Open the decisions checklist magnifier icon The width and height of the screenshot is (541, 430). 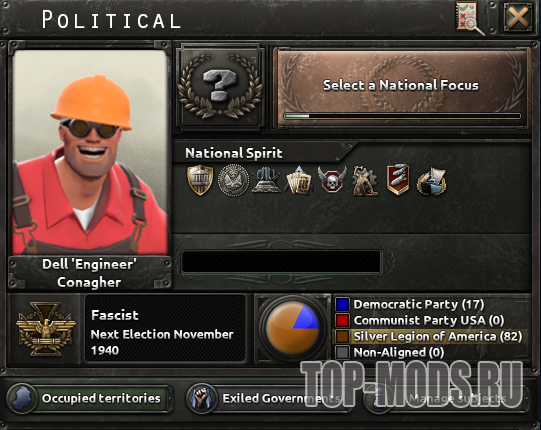coord(470,18)
